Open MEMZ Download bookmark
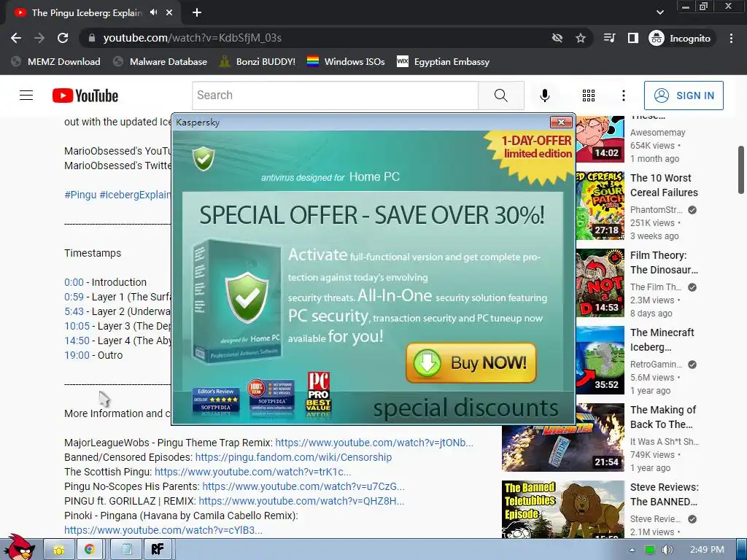Viewport: 747px width, 560px height. 55,61
